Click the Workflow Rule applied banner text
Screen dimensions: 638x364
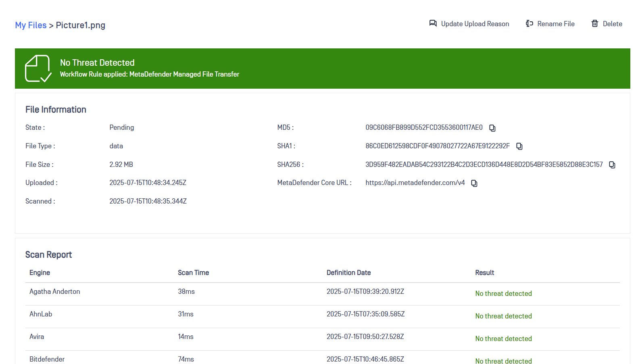(x=150, y=74)
